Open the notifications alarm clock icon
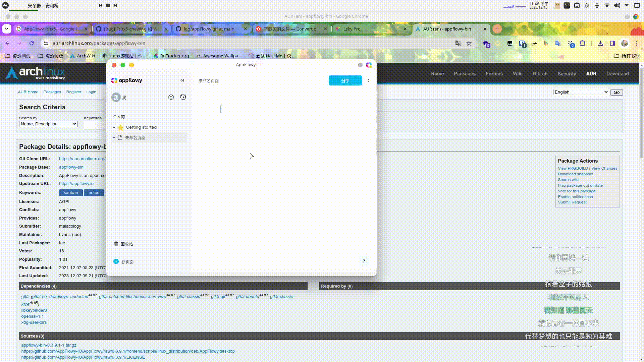 pos(183,97)
